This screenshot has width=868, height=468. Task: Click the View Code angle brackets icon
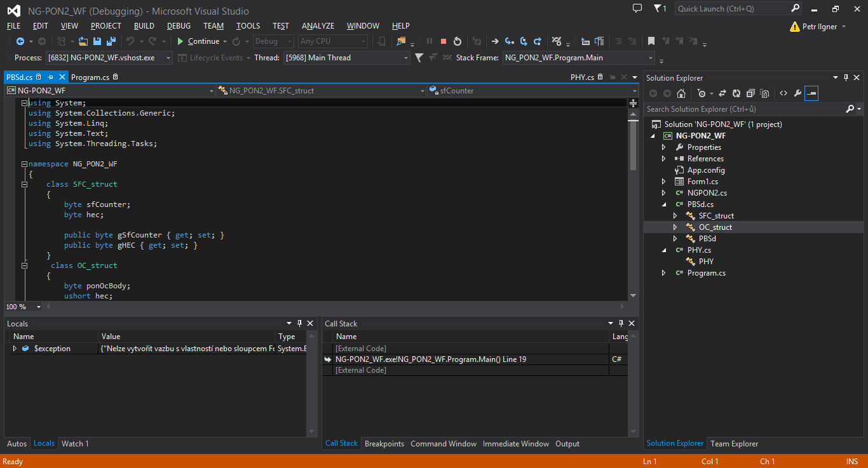click(x=783, y=93)
